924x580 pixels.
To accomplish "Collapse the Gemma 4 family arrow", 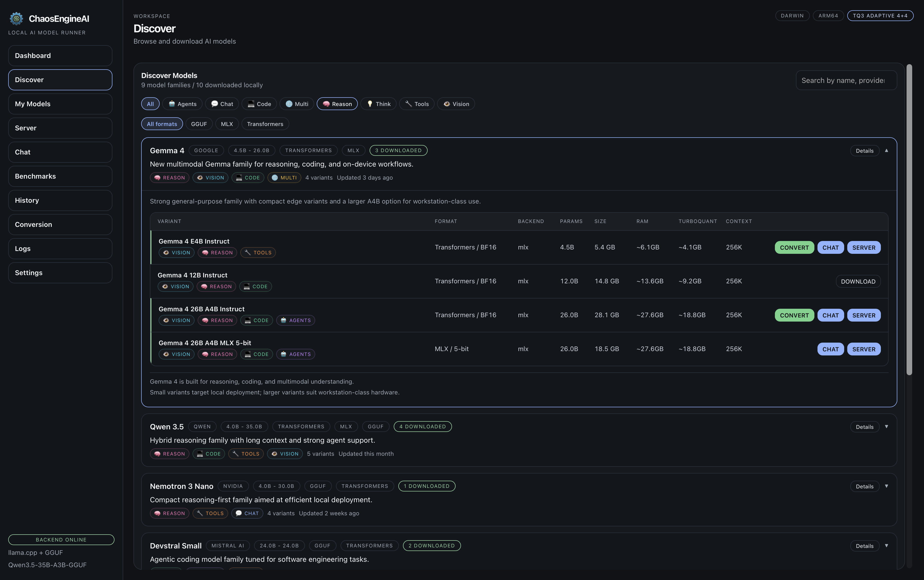I will click(887, 150).
